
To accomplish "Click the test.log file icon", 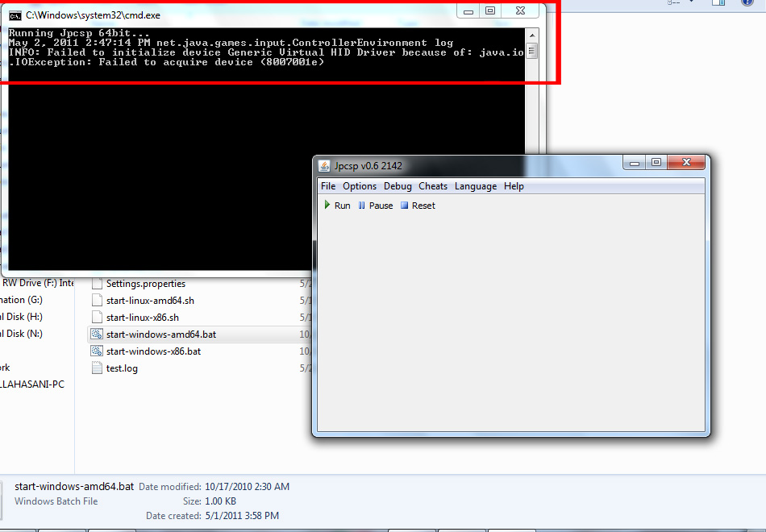I will (x=97, y=368).
